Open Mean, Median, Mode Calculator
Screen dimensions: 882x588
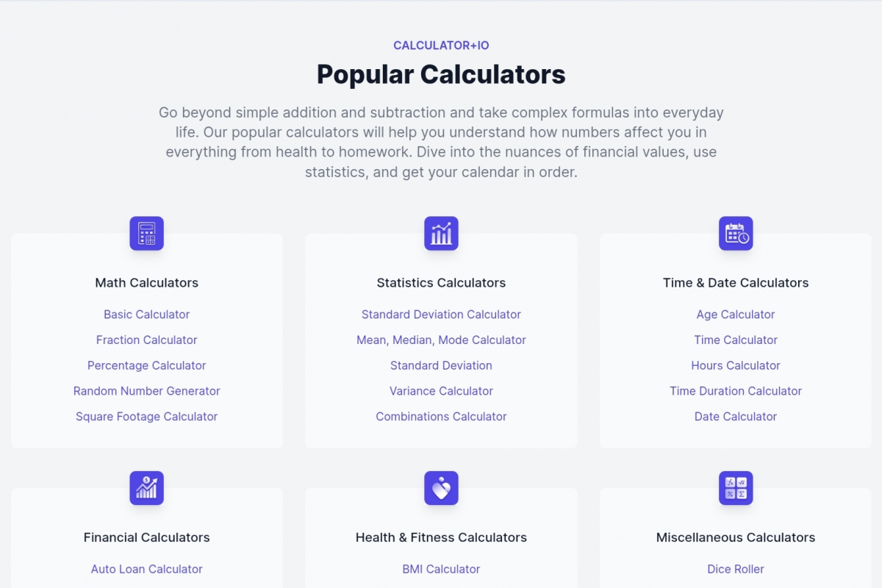(441, 340)
